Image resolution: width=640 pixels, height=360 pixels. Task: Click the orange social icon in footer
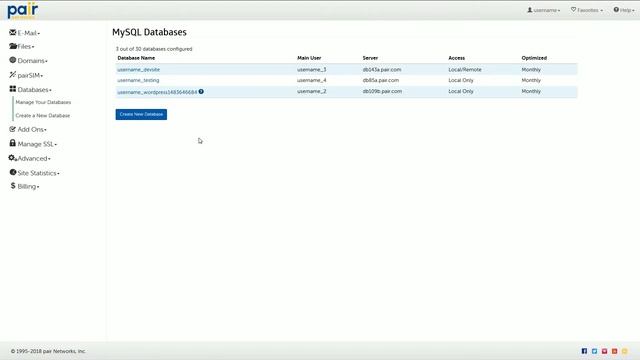(614, 351)
